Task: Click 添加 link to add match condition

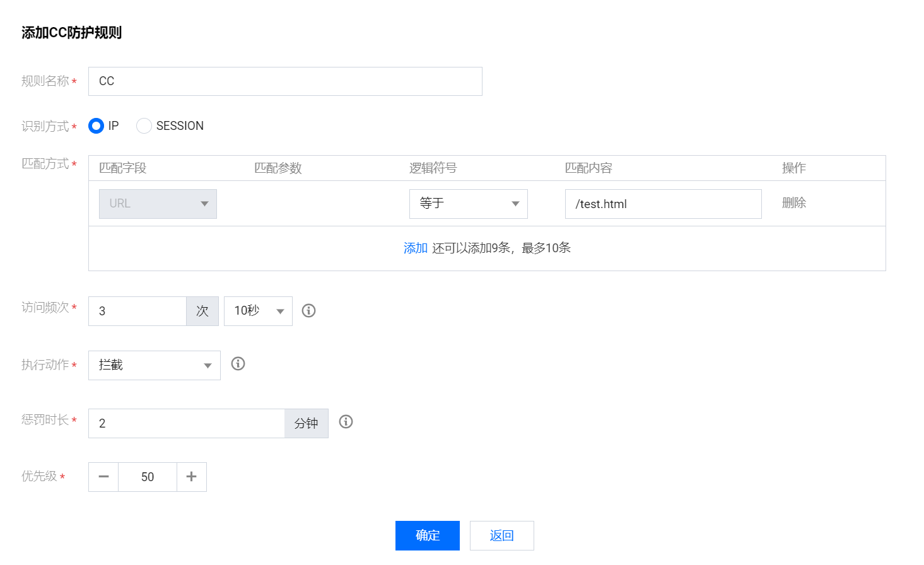Action: [415, 248]
